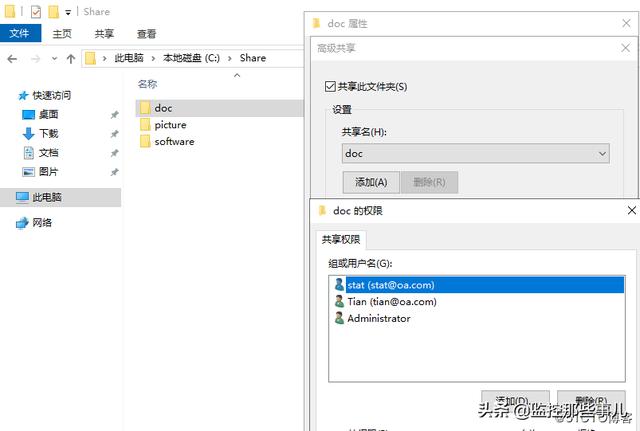
Task: Toggle Share this folder (共享此文件夹) checkbox
Action: click(330, 87)
